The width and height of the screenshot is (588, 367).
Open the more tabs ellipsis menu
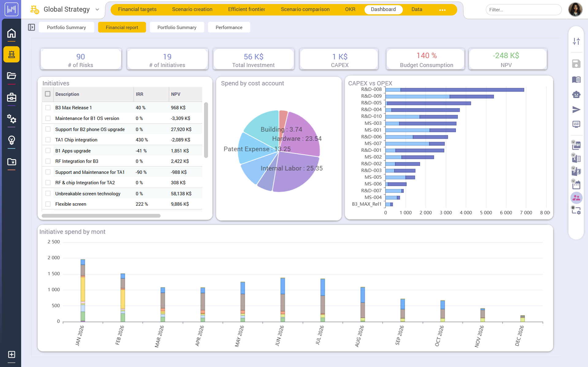tap(442, 9)
